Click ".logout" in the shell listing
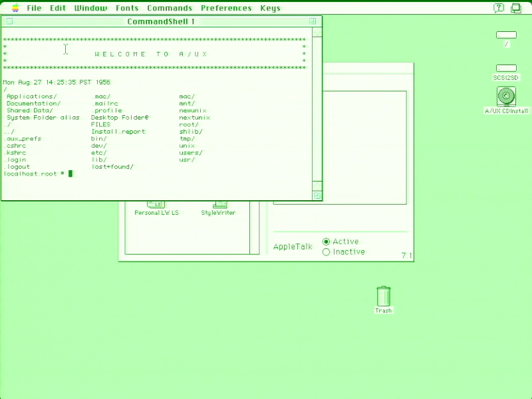This screenshot has height=399, width=532. [x=17, y=167]
